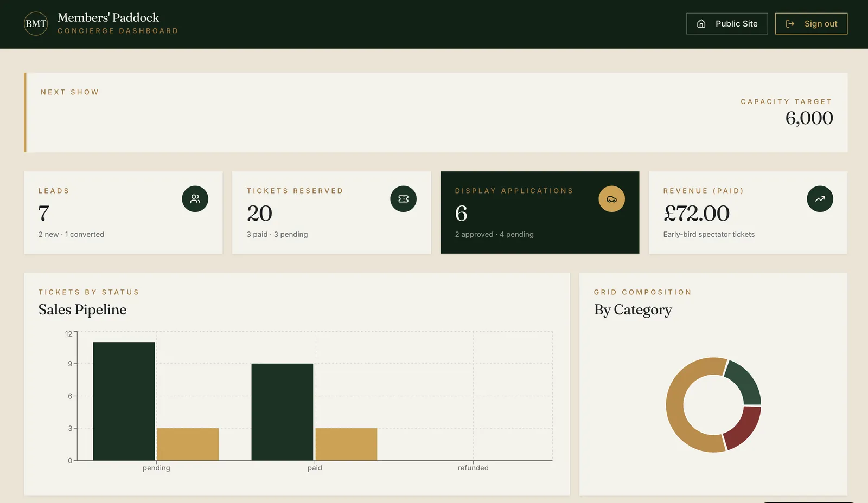Click the £72.00 revenue figure
Image resolution: width=868 pixels, height=503 pixels.
pos(697,214)
